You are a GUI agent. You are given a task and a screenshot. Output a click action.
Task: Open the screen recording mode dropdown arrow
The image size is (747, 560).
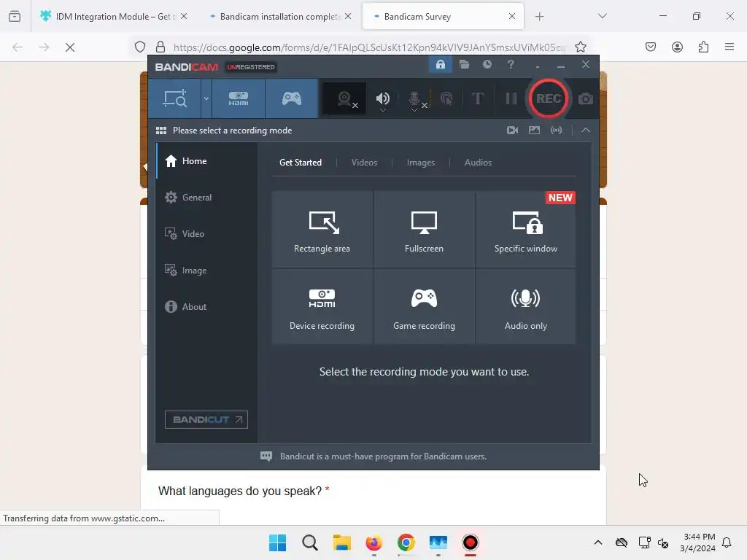coord(206,98)
